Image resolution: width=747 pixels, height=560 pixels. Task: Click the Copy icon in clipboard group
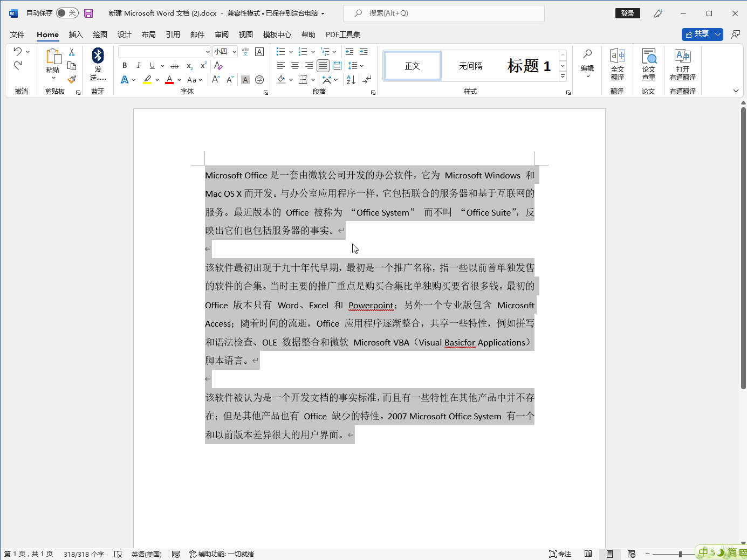pyautogui.click(x=72, y=66)
